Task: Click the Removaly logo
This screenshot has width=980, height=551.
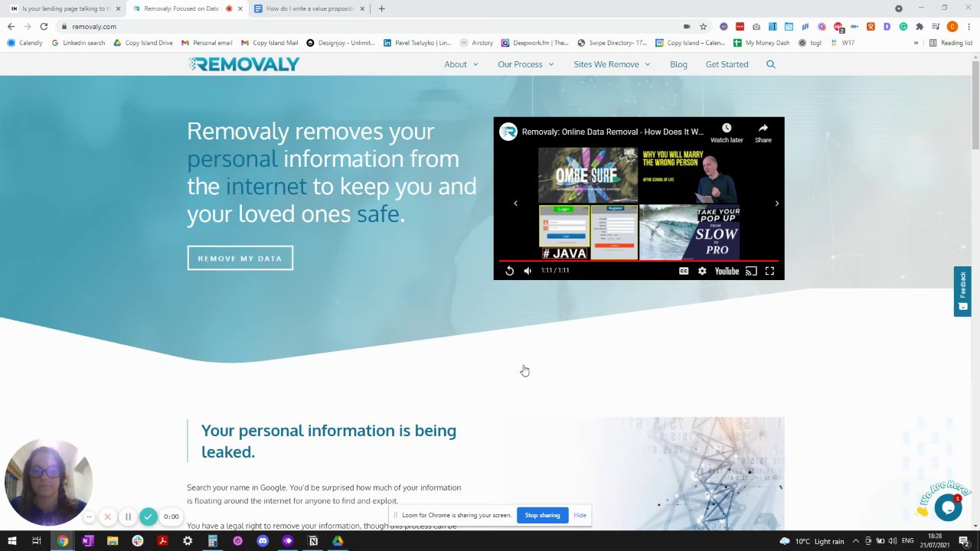Action: pyautogui.click(x=244, y=64)
